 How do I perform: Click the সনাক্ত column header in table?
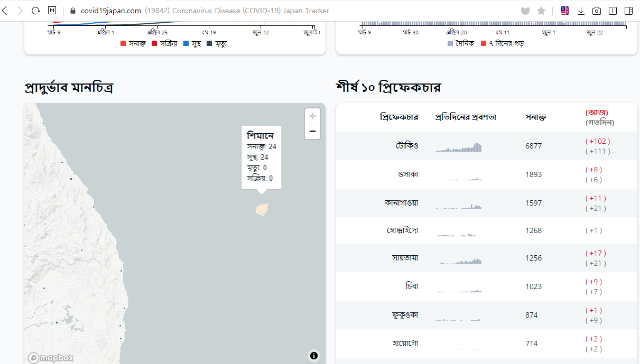point(535,118)
